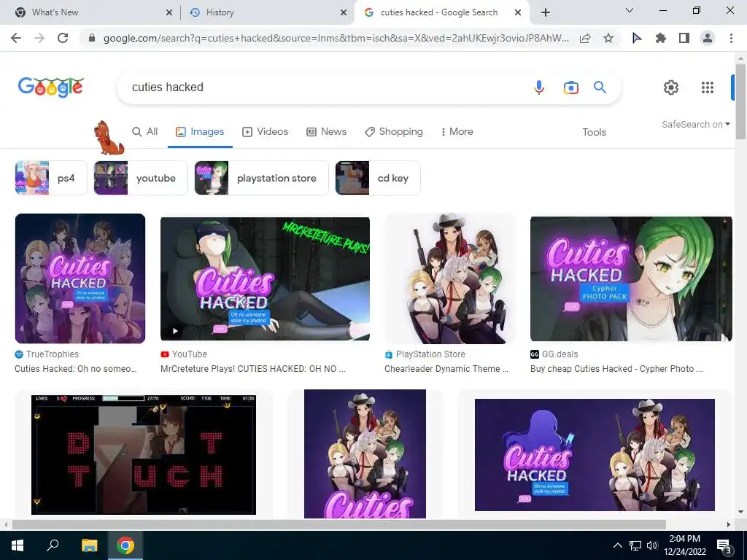Image resolution: width=747 pixels, height=560 pixels.
Task: Switch to the History tab
Action: click(268, 12)
